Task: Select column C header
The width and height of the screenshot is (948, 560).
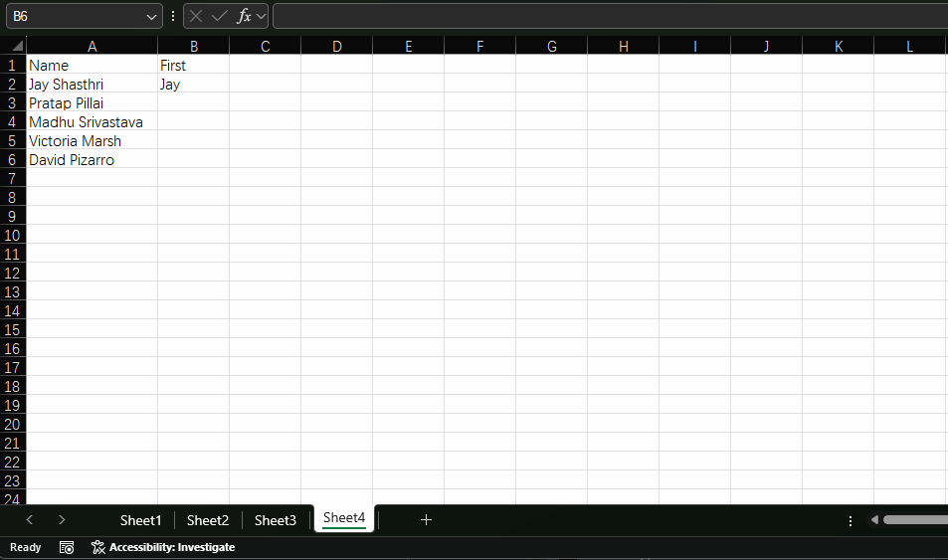Action: (x=265, y=47)
